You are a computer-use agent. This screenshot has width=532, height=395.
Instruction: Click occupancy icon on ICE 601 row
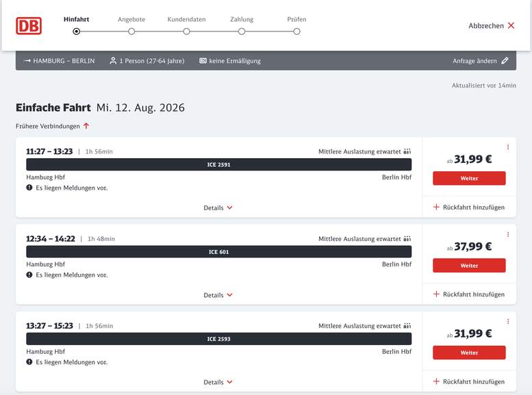[x=407, y=238]
